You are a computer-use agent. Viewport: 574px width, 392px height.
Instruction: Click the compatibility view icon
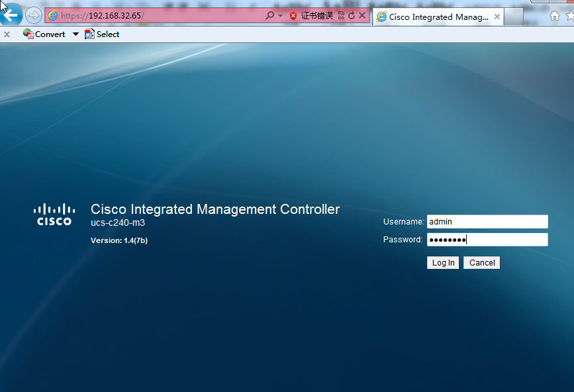pyautogui.click(x=341, y=15)
